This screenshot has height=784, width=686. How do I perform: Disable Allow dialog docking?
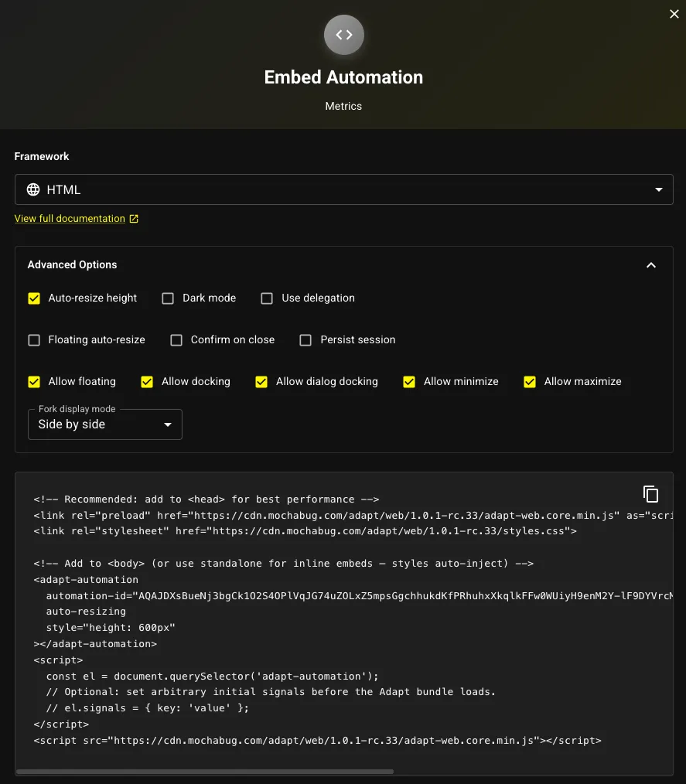click(x=261, y=382)
